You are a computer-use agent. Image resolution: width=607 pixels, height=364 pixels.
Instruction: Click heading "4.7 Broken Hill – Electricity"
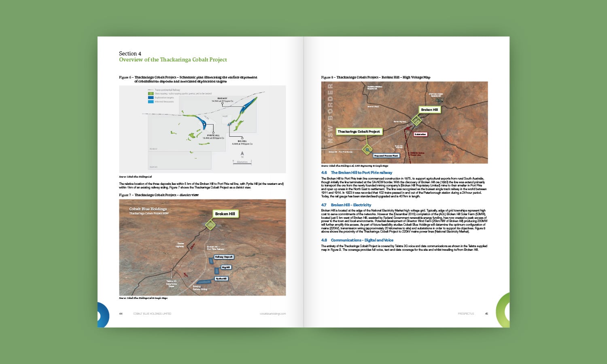[346, 205]
